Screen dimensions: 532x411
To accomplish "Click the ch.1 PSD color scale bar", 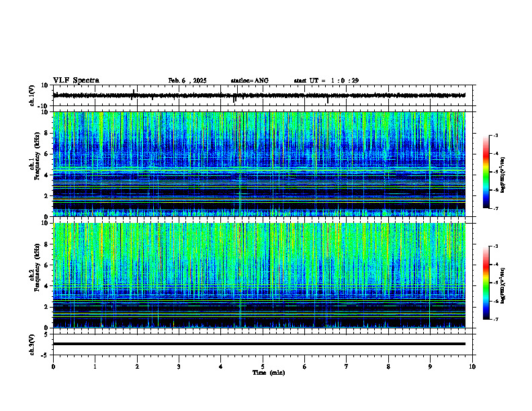I will coord(486,172).
